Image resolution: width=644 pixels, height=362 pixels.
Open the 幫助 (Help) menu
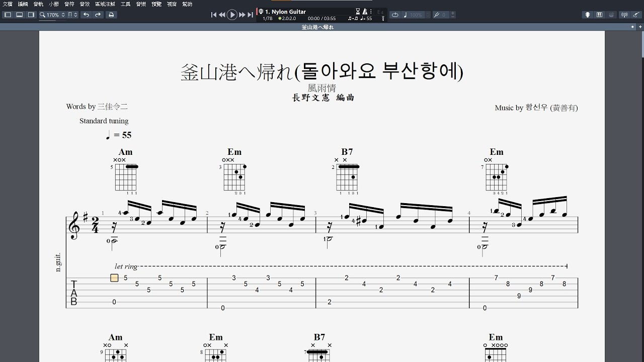tap(187, 4)
